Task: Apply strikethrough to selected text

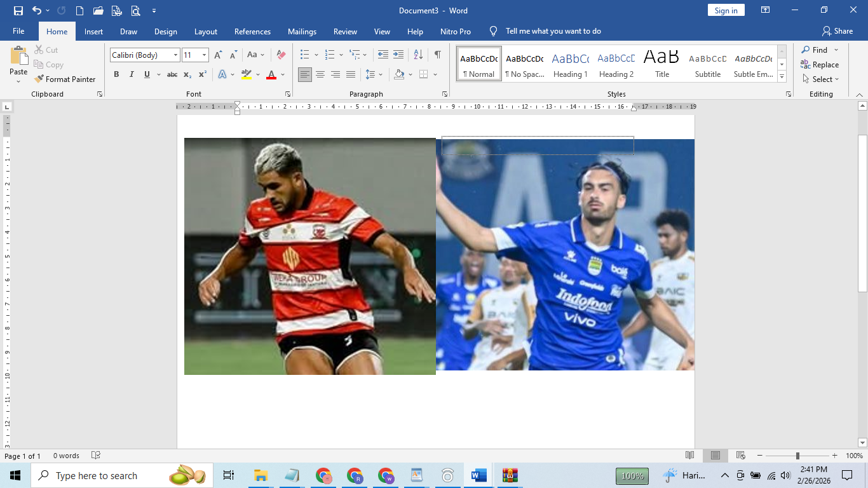Action: [172, 74]
